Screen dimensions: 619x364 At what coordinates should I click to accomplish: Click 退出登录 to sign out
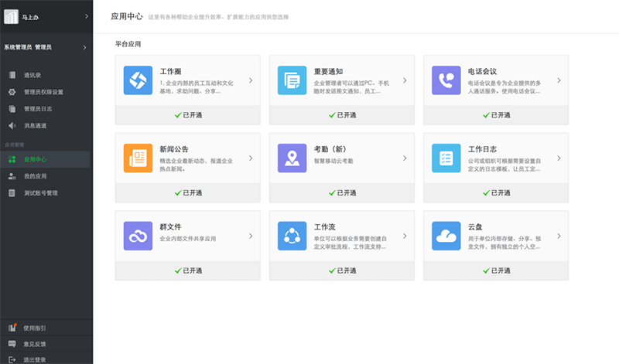click(x=34, y=360)
